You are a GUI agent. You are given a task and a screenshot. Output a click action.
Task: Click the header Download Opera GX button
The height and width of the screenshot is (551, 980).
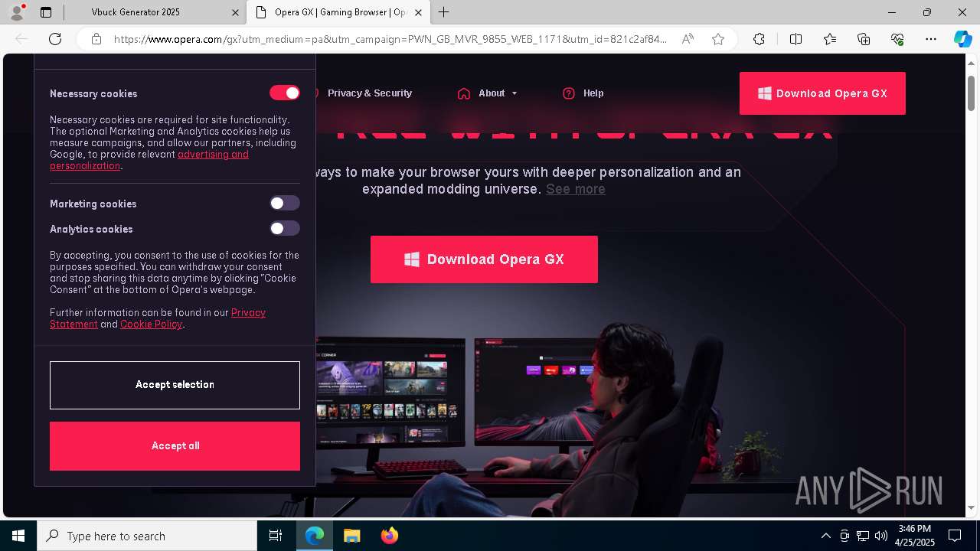pyautogui.click(x=822, y=93)
